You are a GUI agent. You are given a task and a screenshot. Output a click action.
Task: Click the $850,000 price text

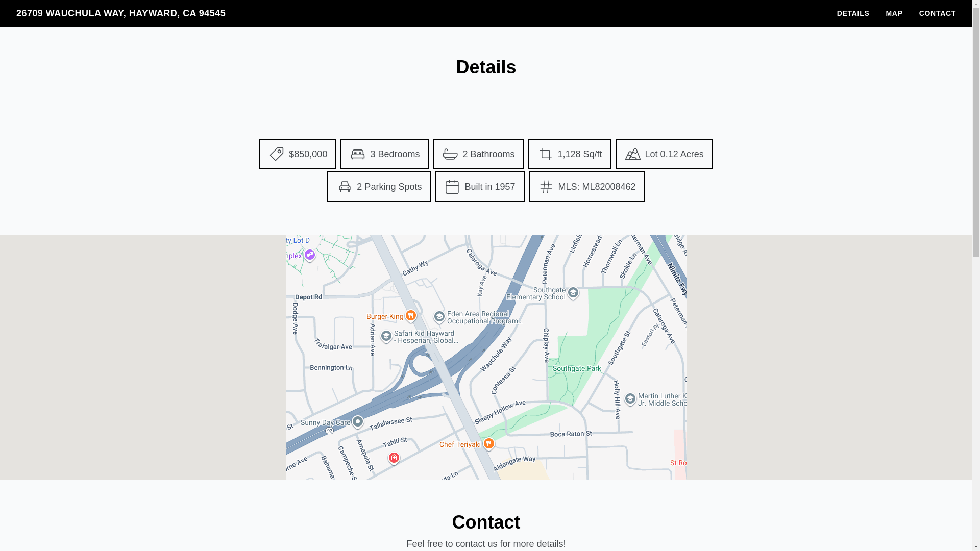[x=308, y=154]
